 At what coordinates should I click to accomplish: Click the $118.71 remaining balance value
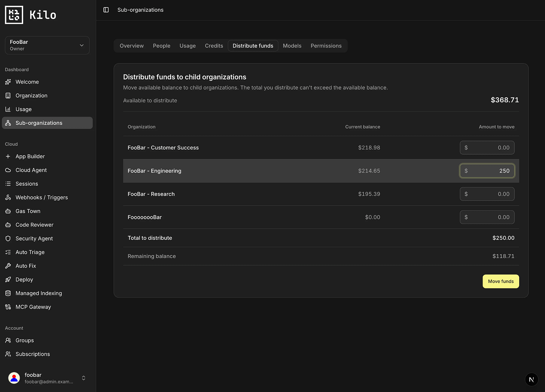[503, 256]
